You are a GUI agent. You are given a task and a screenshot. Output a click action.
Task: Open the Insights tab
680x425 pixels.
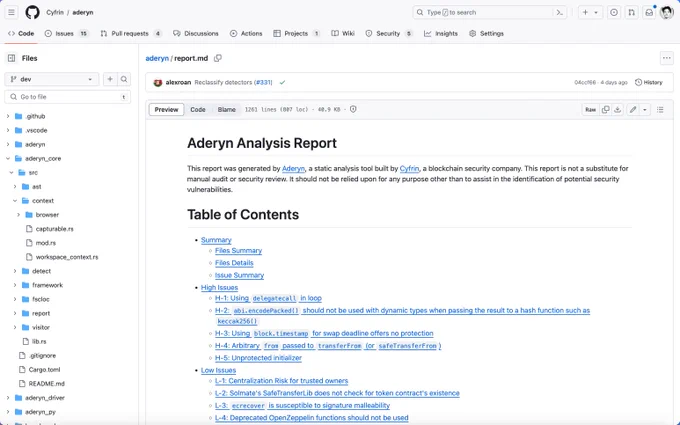[441, 33]
